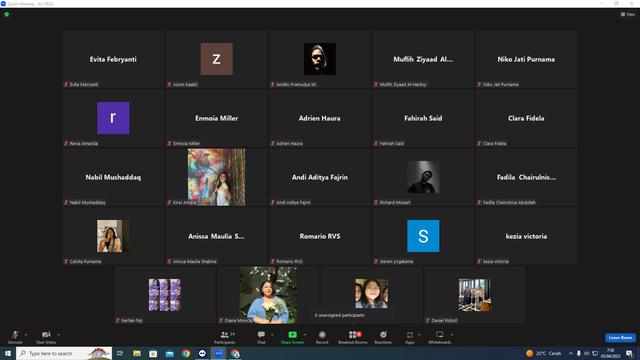
Task: Click the muted mic icon on Clara Fidela's label
Action: pos(479,143)
